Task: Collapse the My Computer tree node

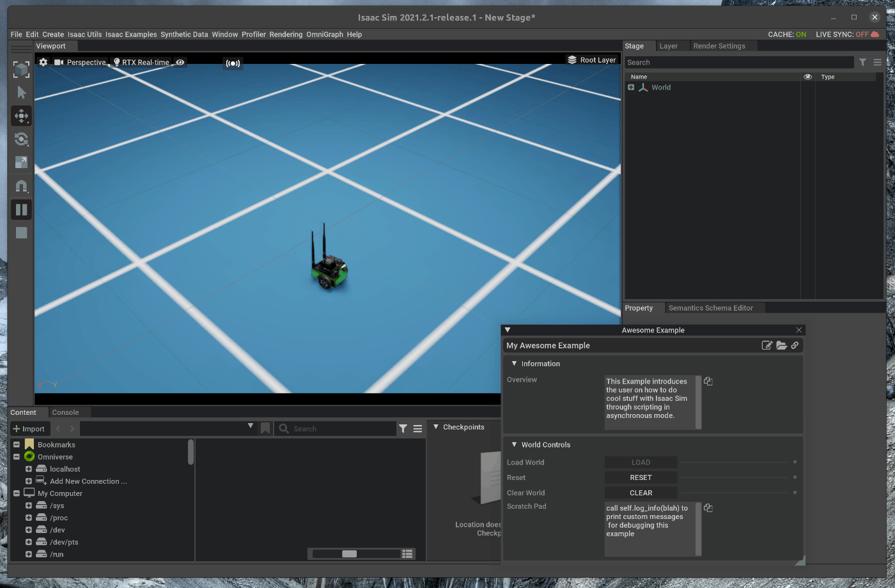Action: 17,493
